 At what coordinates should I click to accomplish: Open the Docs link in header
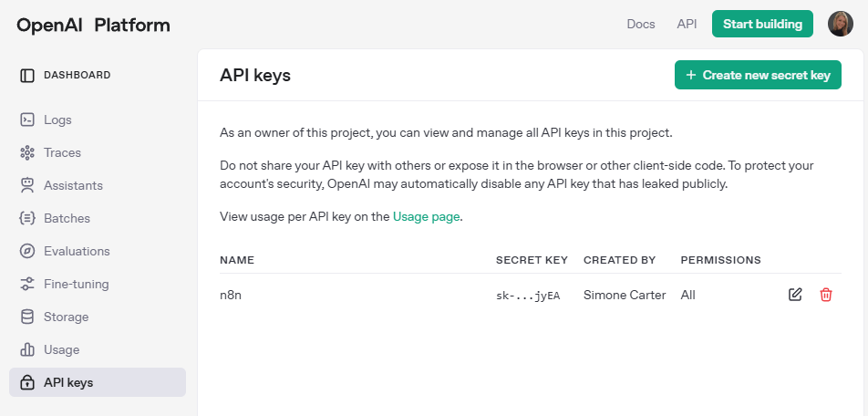[x=641, y=25]
